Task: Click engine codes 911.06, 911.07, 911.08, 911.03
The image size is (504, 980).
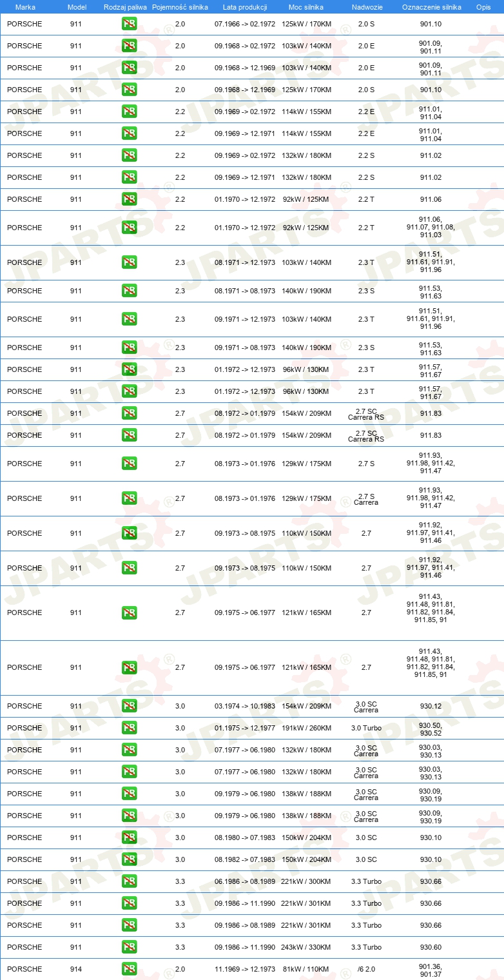Action: [x=431, y=228]
